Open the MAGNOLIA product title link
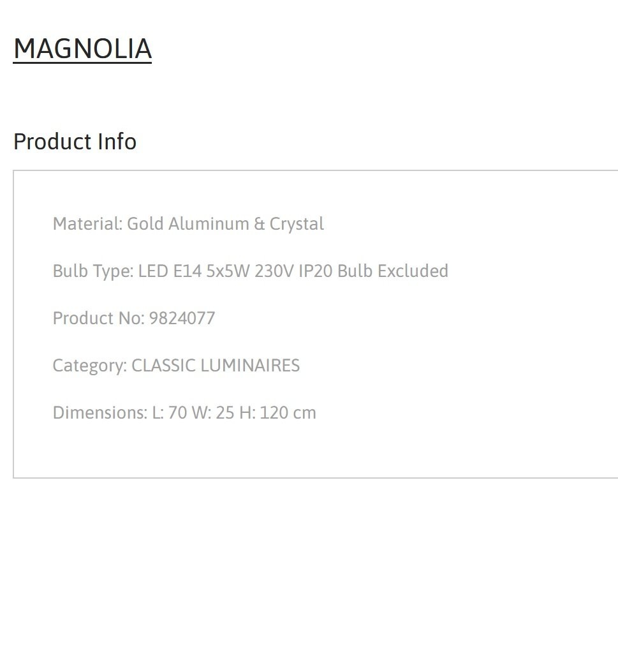 (83, 49)
